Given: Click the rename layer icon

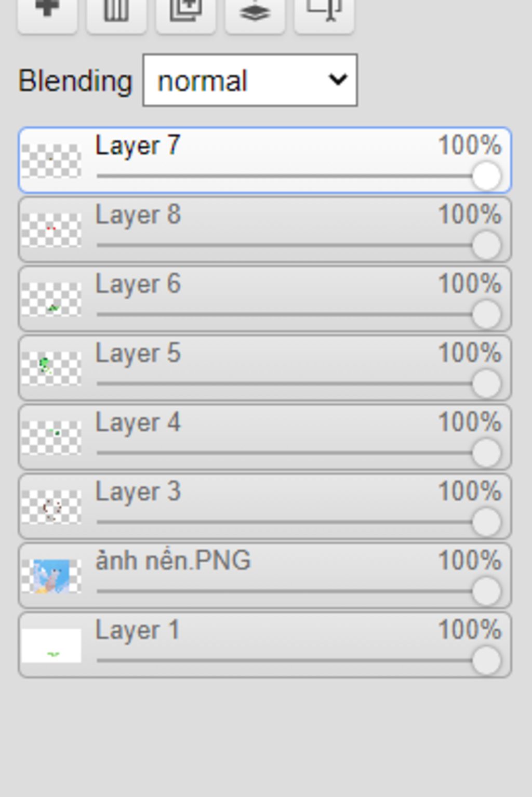Looking at the screenshot, I should 324,13.
